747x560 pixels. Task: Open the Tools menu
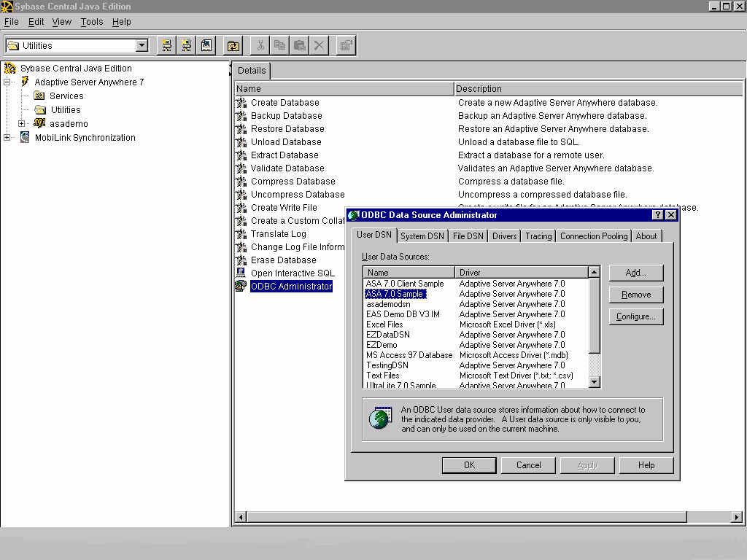(92, 22)
